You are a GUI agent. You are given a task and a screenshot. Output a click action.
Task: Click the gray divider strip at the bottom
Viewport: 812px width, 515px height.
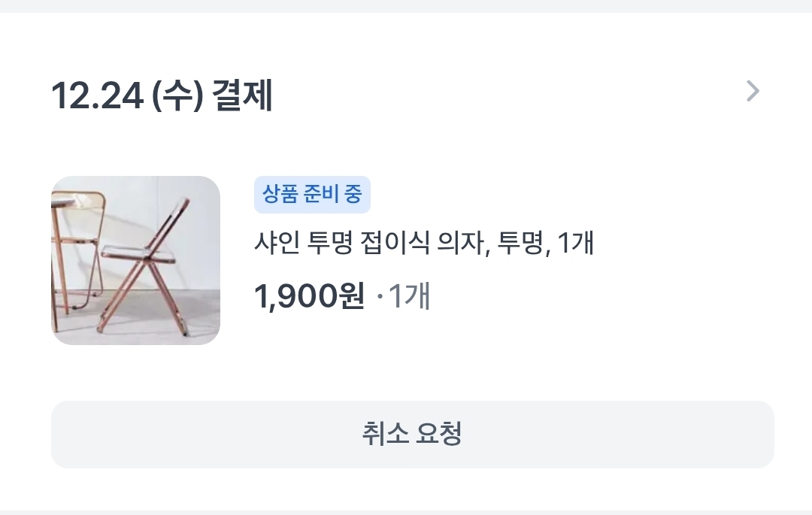coord(406,512)
